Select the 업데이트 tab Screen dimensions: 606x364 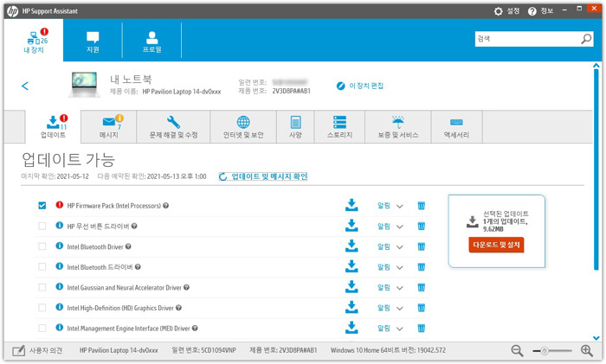coord(54,126)
